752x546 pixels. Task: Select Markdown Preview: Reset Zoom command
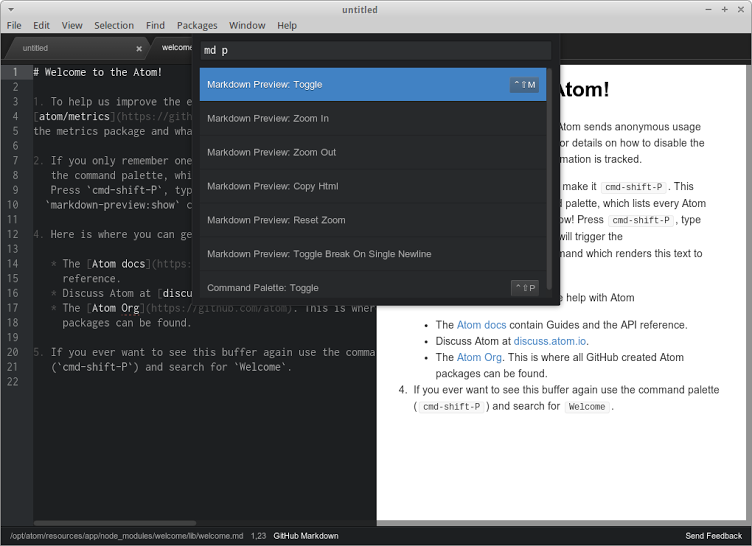pos(373,220)
